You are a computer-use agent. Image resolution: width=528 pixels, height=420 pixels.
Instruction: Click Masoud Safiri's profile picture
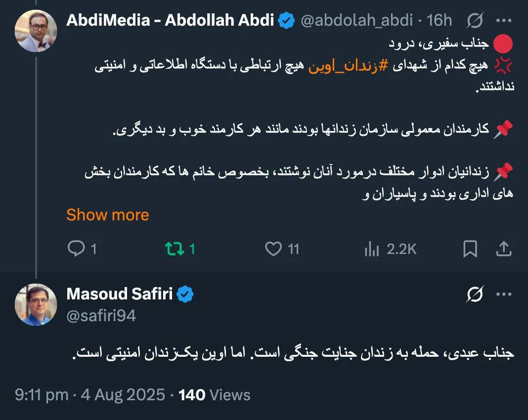coord(35,304)
